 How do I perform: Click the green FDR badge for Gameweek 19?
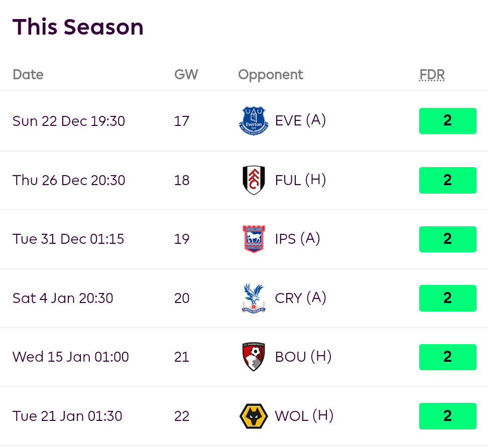coord(447,239)
